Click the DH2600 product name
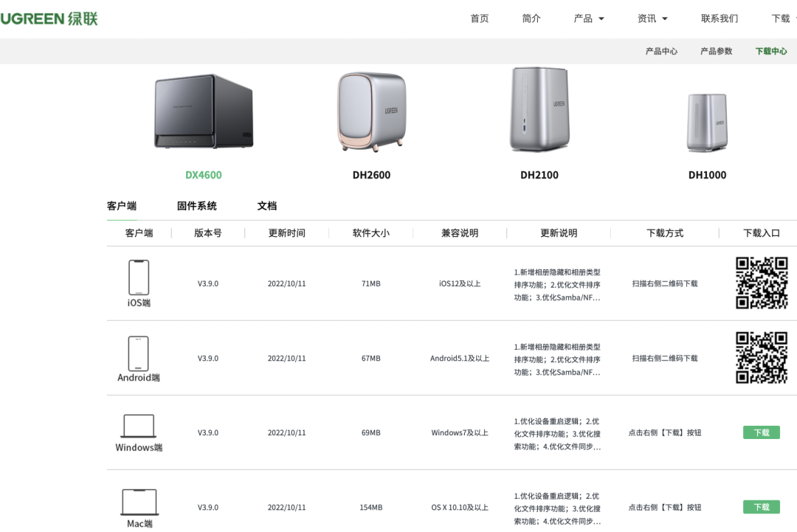Screen dimensions: 797x532 click(371, 175)
